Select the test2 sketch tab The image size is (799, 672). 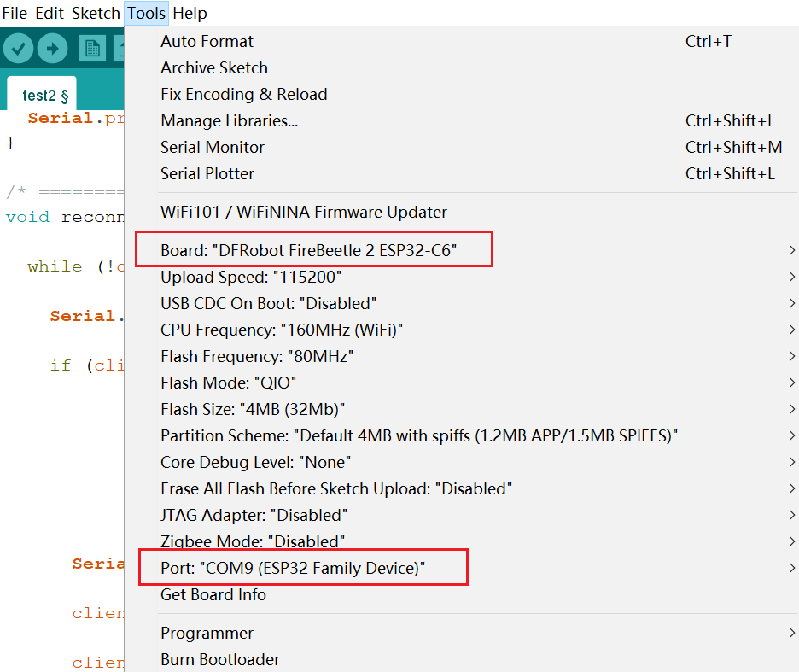click(45, 96)
